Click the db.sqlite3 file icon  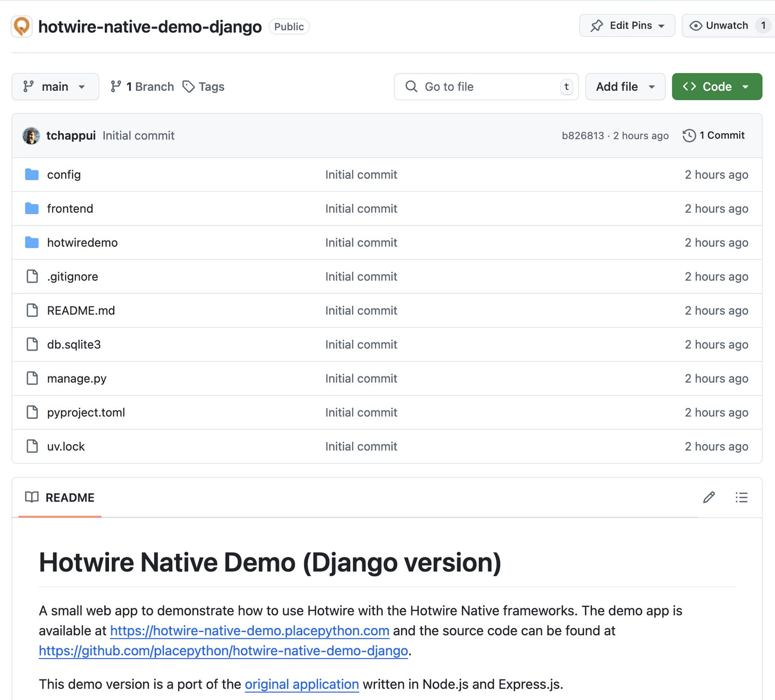tap(32, 344)
